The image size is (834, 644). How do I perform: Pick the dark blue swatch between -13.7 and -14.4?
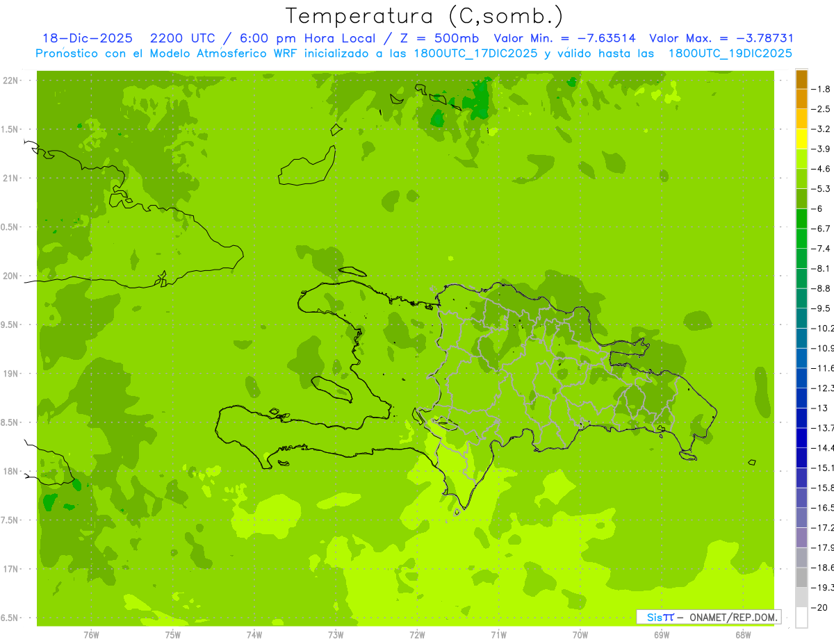pyautogui.click(x=801, y=438)
